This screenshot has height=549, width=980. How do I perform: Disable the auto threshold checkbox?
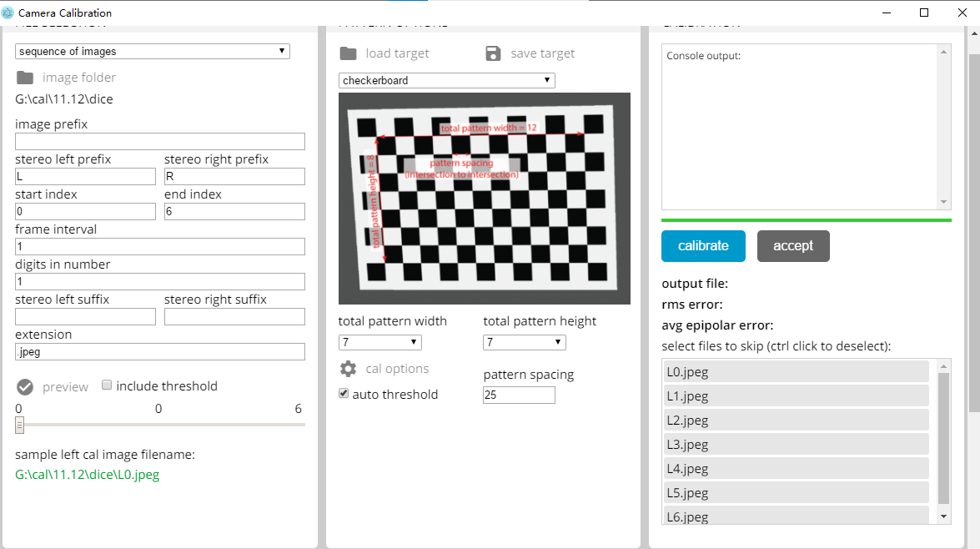pos(343,393)
